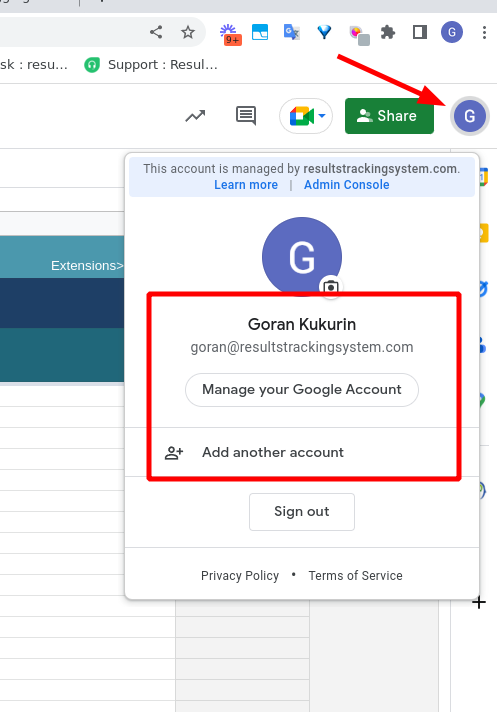Open Chrome profile avatar in toolbar

452,32
